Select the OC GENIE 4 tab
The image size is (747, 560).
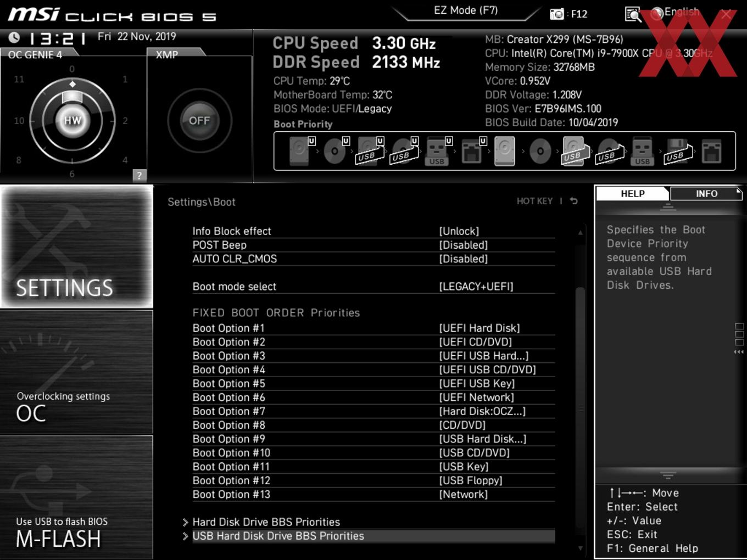[x=36, y=54]
